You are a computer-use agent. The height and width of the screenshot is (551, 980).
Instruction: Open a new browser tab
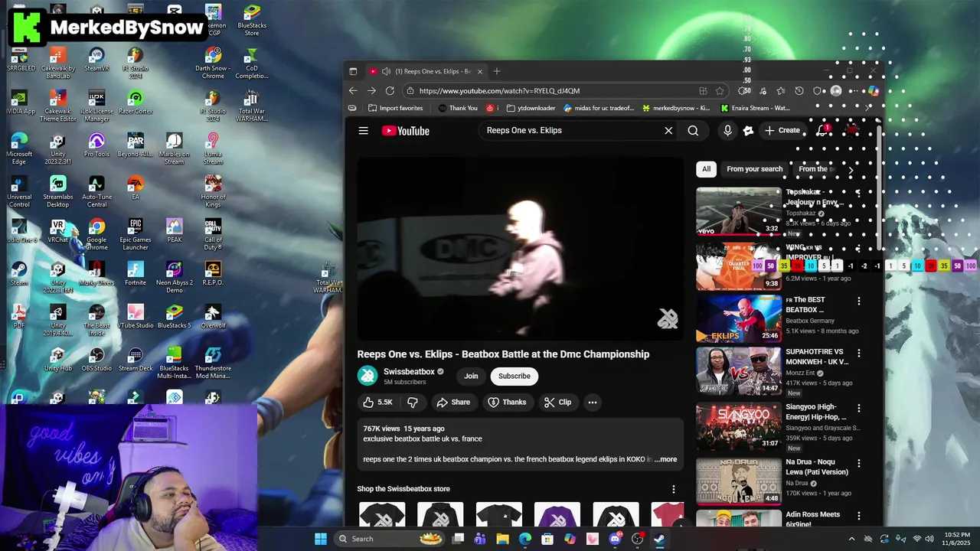(496, 71)
